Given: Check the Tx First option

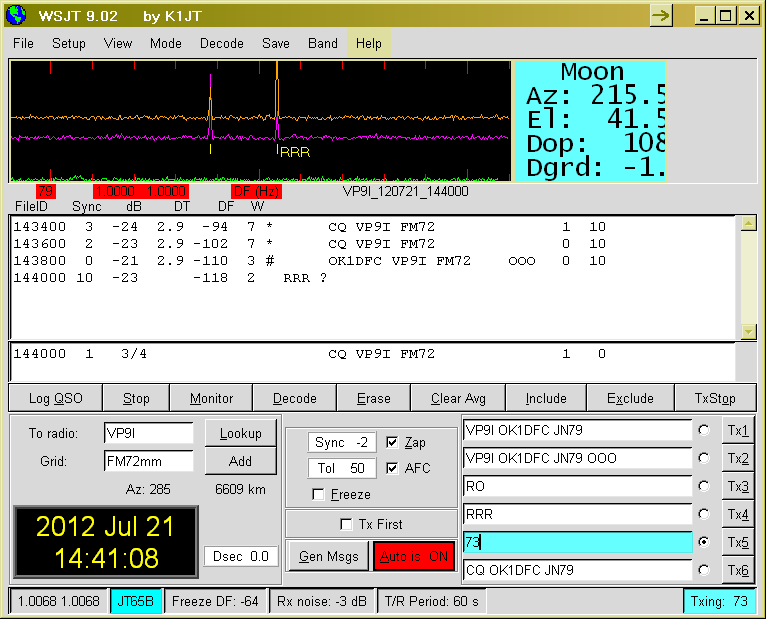Looking at the screenshot, I should (347, 524).
